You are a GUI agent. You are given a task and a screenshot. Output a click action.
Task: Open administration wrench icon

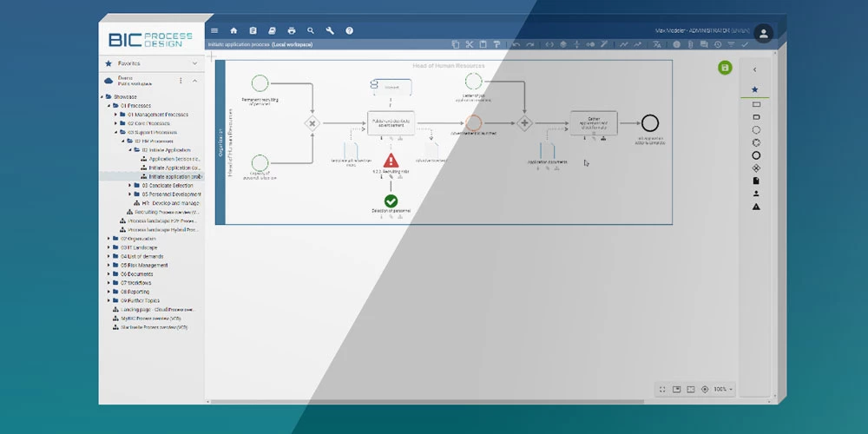click(330, 30)
